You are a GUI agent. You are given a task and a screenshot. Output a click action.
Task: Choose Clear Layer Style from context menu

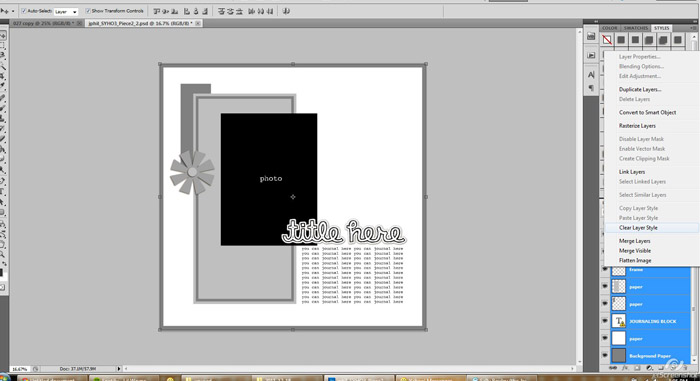tap(638, 228)
